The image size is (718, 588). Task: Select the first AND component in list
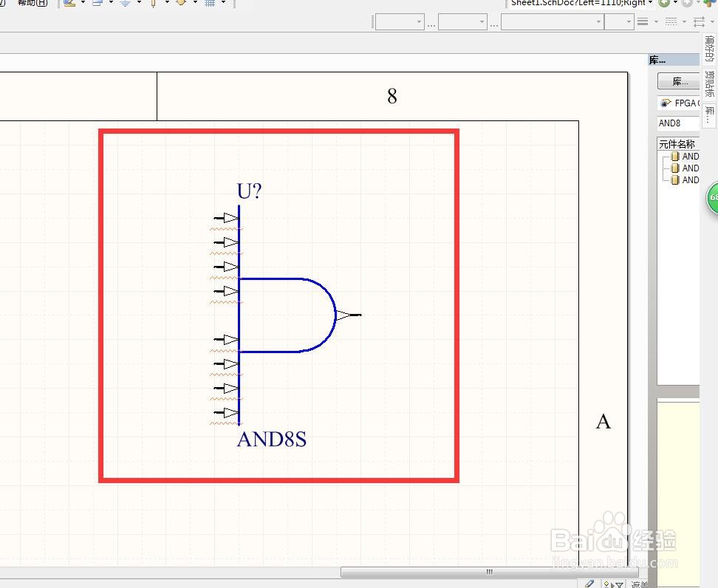[x=685, y=157]
